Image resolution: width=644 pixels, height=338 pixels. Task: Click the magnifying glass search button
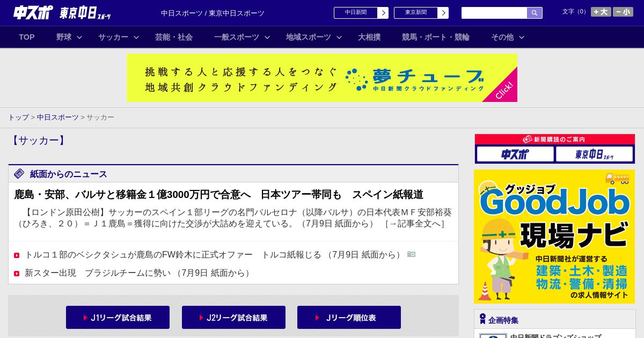coord(535,13)
